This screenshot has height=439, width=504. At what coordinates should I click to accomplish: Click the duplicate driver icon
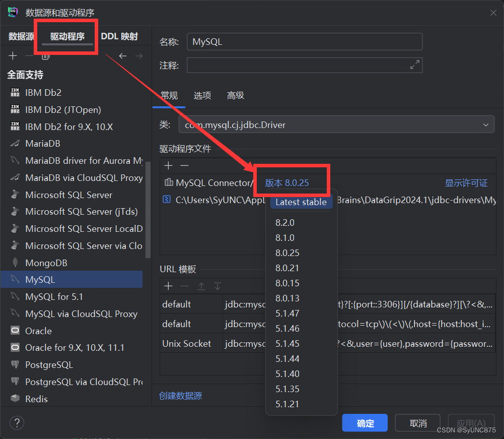pyautogui.click(x=46, y=56)
